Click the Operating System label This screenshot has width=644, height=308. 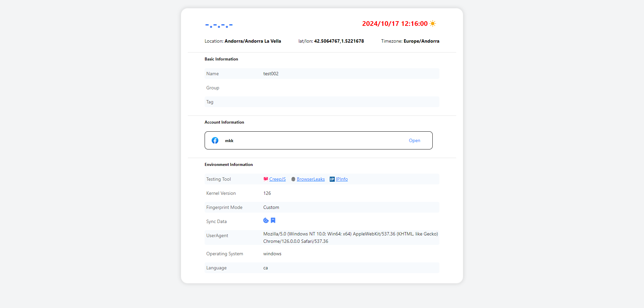click(x=225, y=254)
